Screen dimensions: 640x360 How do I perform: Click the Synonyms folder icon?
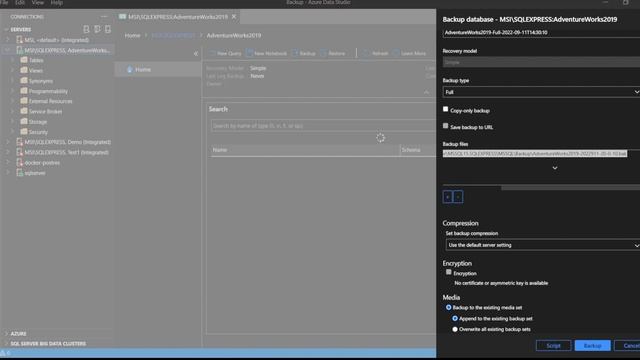[x=24, y=80]
